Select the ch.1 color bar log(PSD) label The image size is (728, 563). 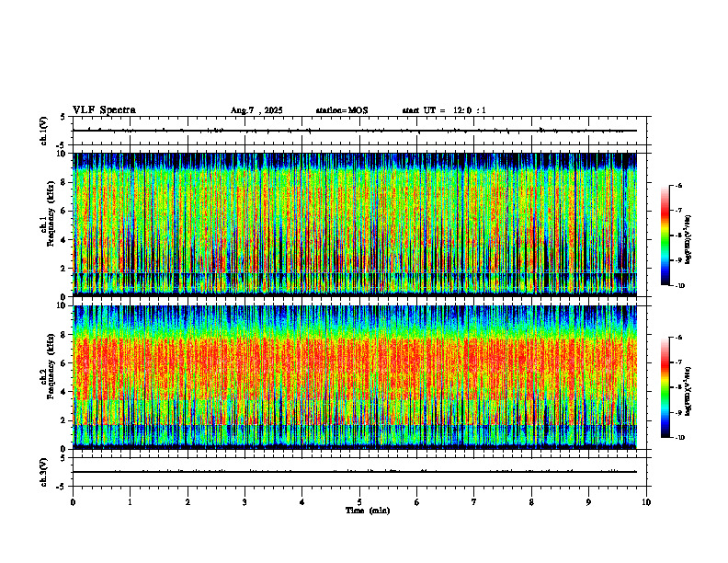click(688, 240)
